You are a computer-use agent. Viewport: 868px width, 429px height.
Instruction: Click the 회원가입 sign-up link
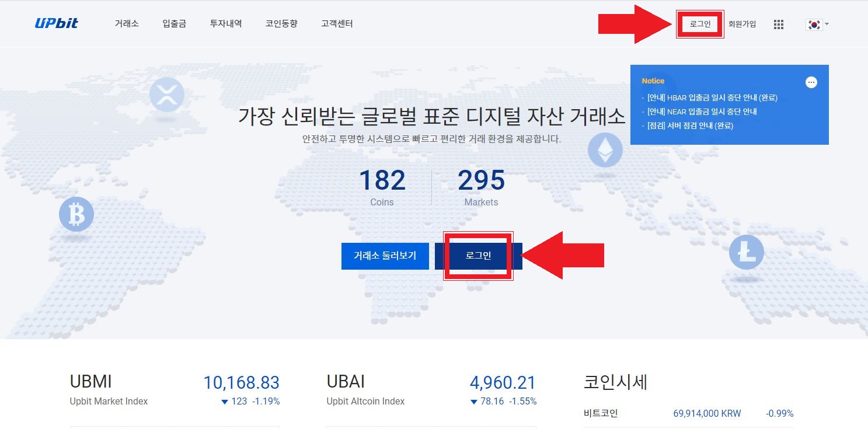pyautogui.click(x=742, y=24)
